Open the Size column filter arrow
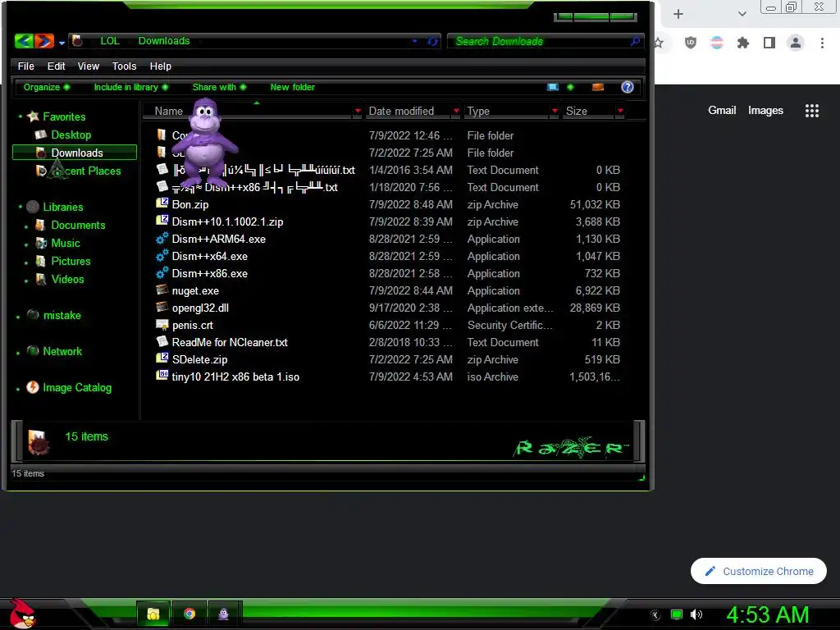The height and width of the screenshot is (630, 840). click(x=620, y=111)
